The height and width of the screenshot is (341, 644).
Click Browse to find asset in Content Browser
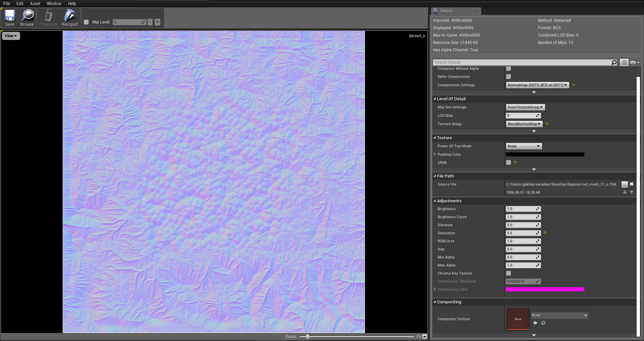coord(27,18)
